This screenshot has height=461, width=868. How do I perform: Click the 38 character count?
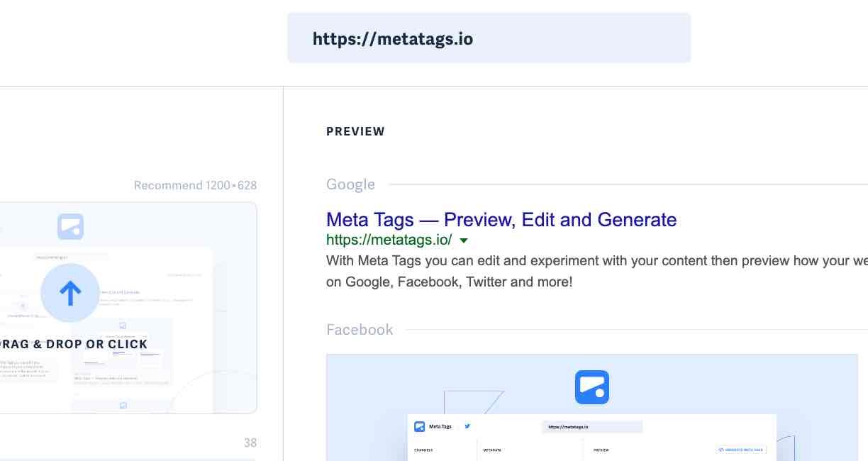coord(250,443)
